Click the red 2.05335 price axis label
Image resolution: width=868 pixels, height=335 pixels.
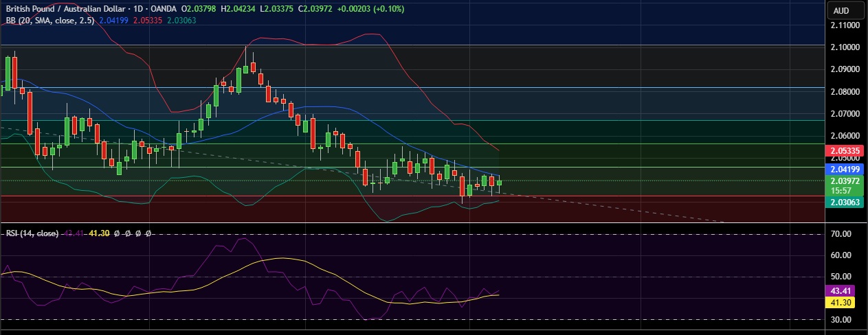(845, 150)
